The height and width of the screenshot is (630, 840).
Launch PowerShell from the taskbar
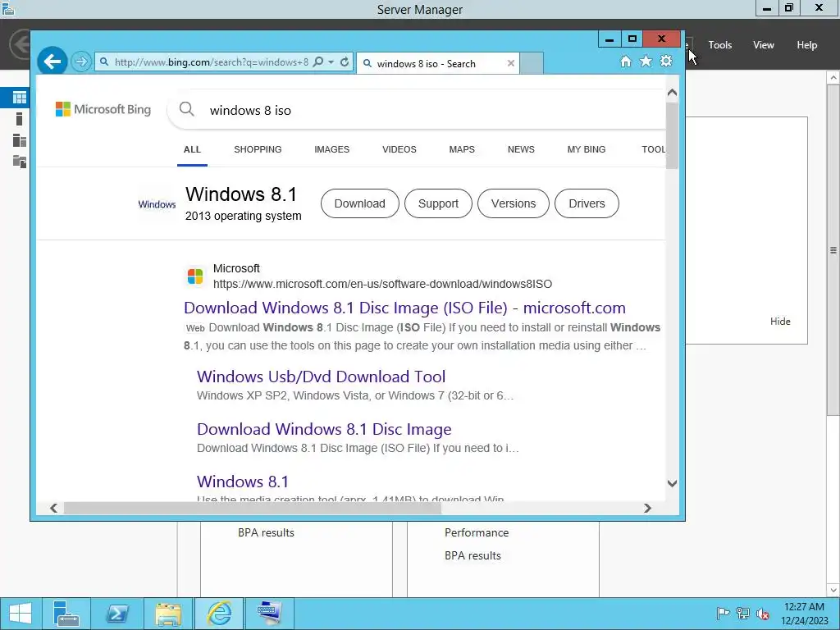(x=117, y=614)
